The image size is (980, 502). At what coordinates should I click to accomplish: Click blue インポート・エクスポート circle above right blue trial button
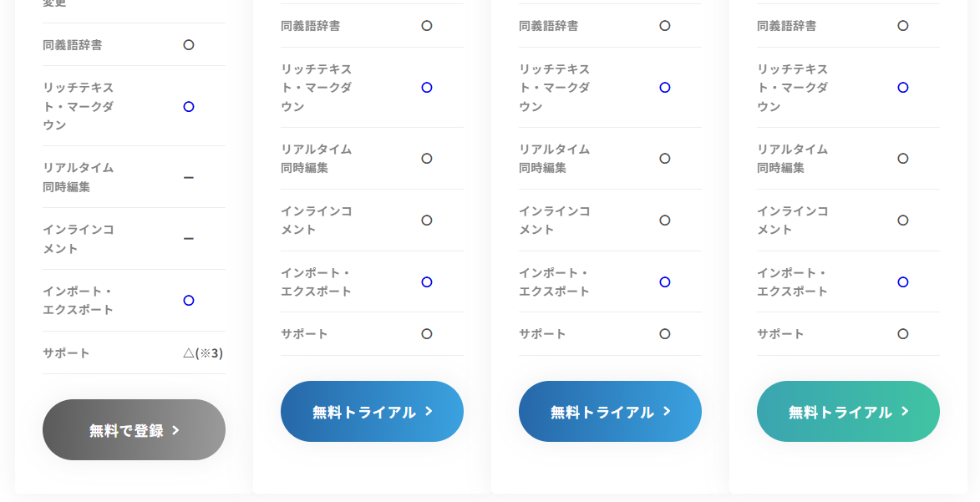665,281
